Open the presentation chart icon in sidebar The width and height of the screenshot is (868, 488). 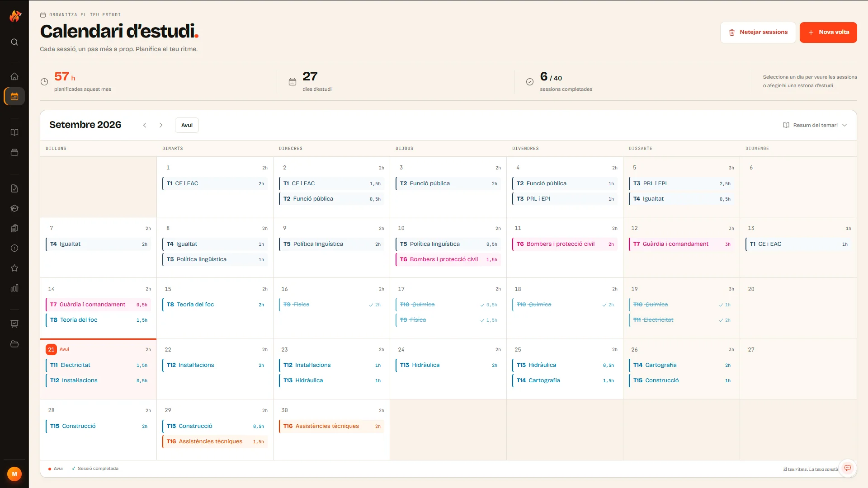pos(14,324)
